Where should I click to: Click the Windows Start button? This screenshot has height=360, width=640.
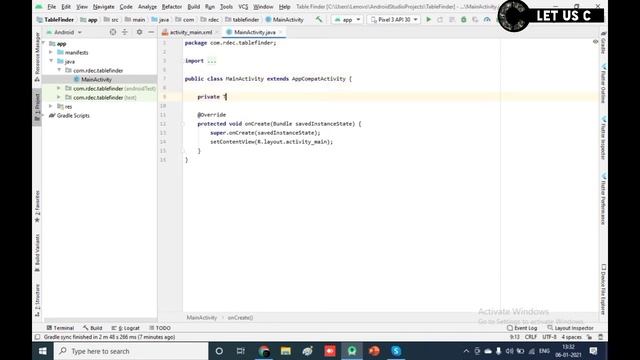tap(42, 351)
